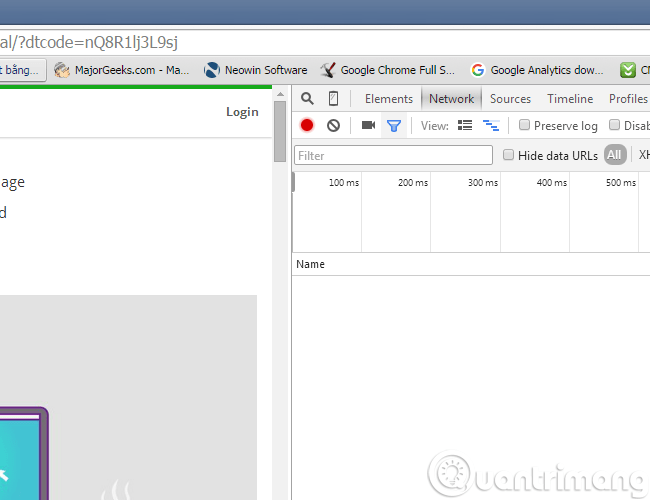Select the Network tab
Viewport: 650px width, 500px height.
(451, 99)
